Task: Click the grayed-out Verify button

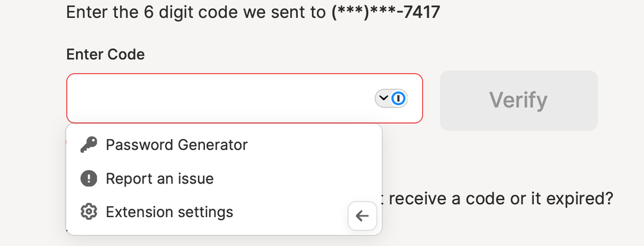Action: coord(519,100)
